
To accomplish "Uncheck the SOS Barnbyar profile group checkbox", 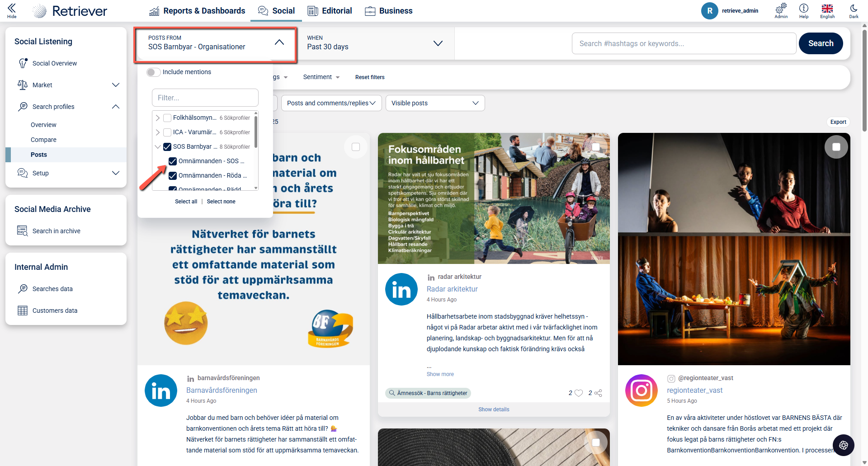I will [167, 147].
